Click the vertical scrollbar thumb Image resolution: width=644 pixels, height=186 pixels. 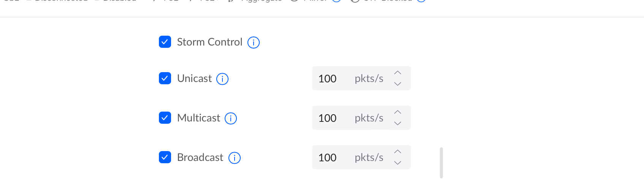coord(441,163)
